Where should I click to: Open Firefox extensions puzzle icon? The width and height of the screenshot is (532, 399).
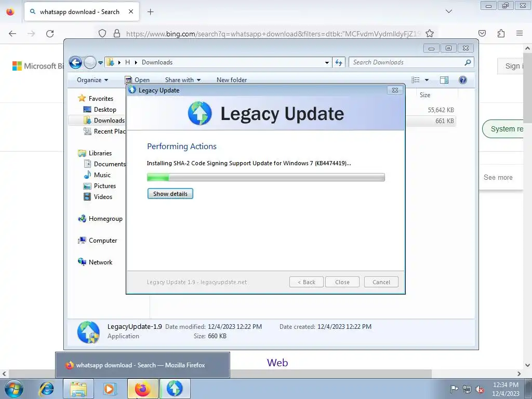coord(501,33)
